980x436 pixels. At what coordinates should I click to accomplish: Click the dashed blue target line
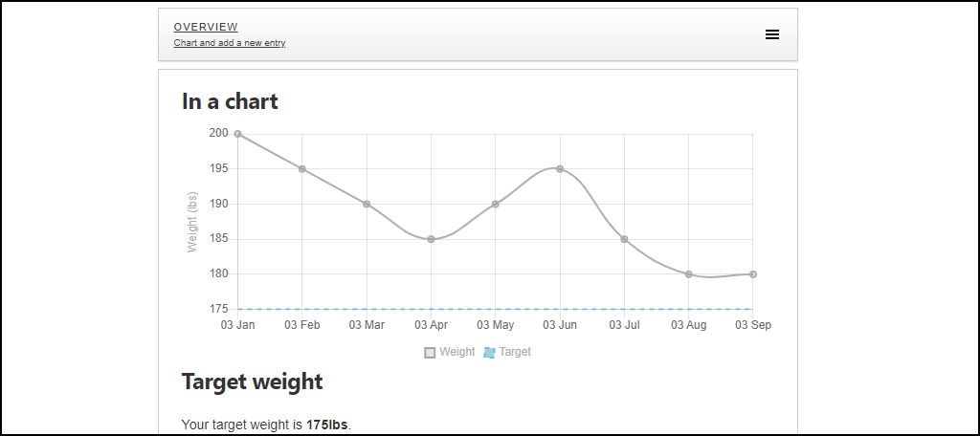click(x=495, y=309)
